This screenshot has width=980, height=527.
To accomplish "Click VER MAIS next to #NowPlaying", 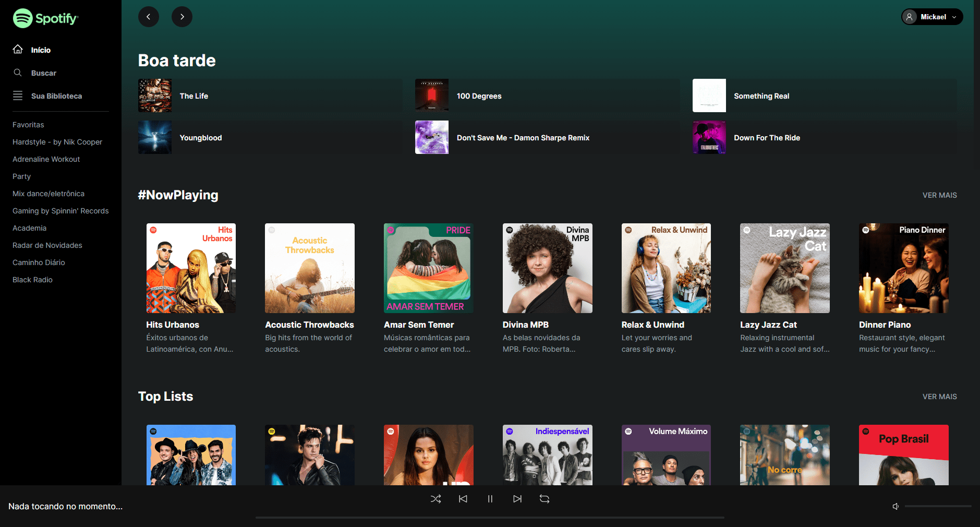I will click(x=939, y=195).
